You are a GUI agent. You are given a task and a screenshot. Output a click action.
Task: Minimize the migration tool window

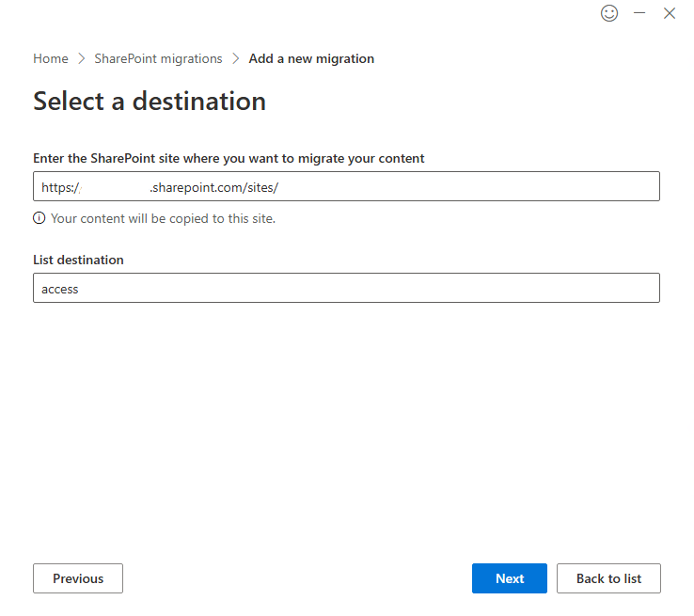(x=639, y=13)
